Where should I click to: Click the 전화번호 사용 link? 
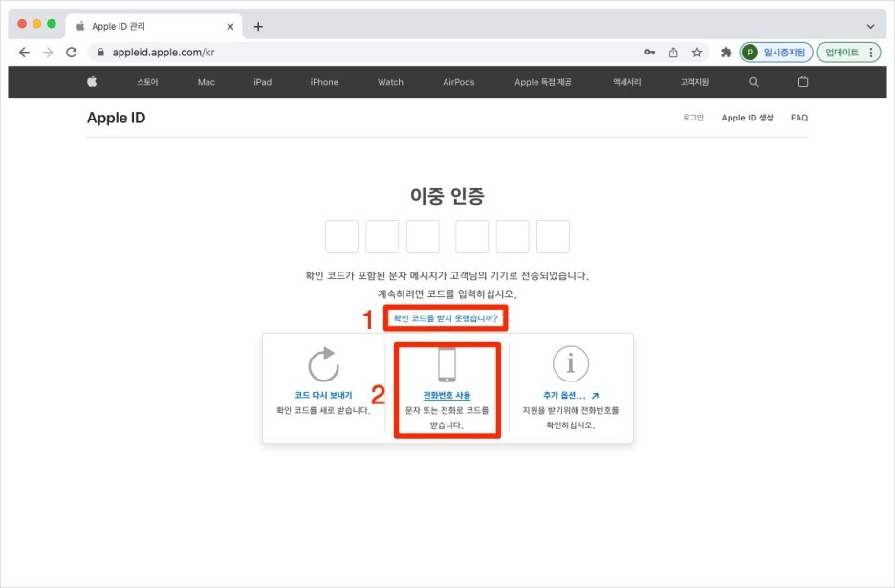coord(447,395)
